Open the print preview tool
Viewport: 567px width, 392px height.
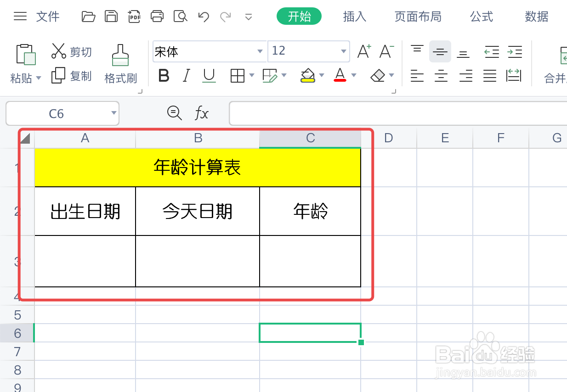[180, 16]
